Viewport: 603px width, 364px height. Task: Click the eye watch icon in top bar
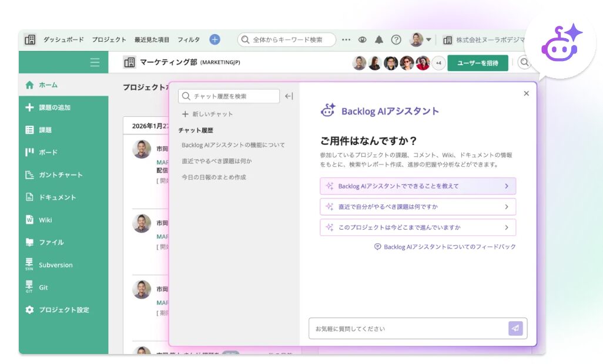click(x=362, y=39)
